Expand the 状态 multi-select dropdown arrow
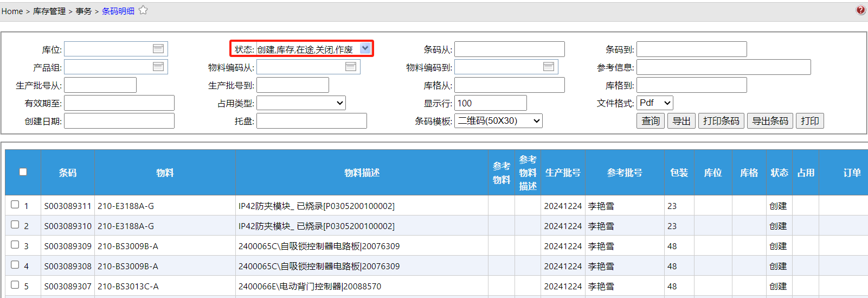868x298 pixels. pyautogui.click(x=365, y=48)
